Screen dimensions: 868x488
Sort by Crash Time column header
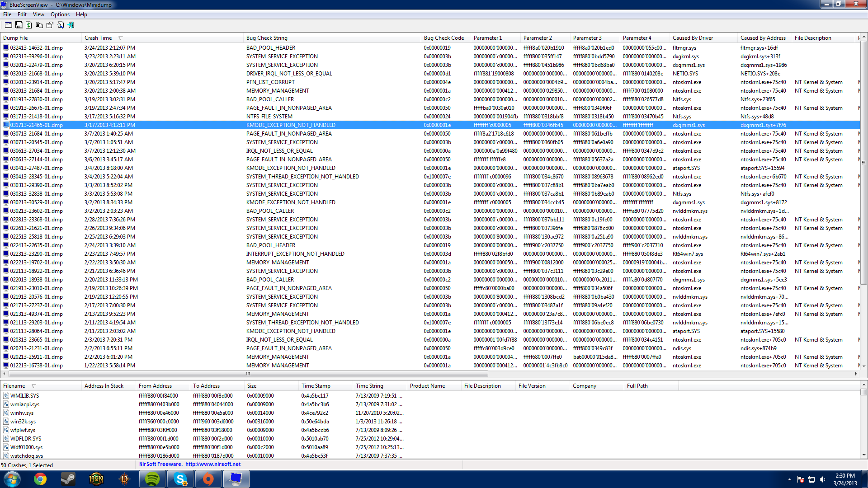[x=162, y=38]
